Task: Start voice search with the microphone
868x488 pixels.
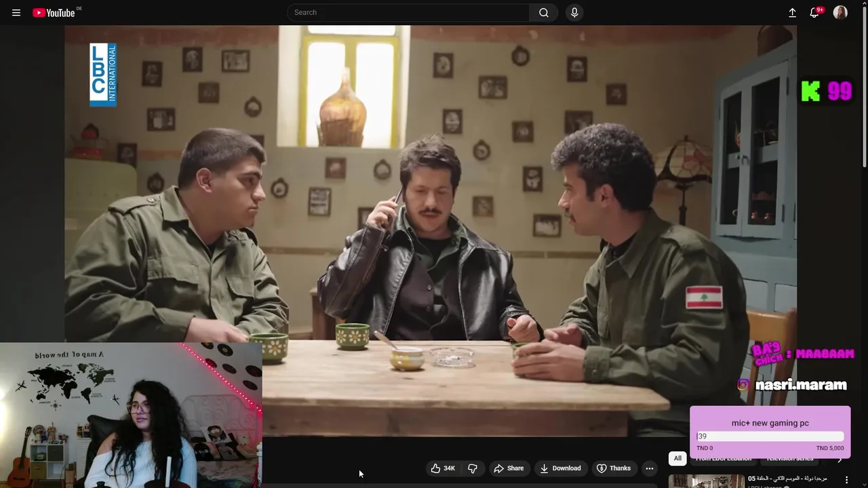Action: pos(574,12)
